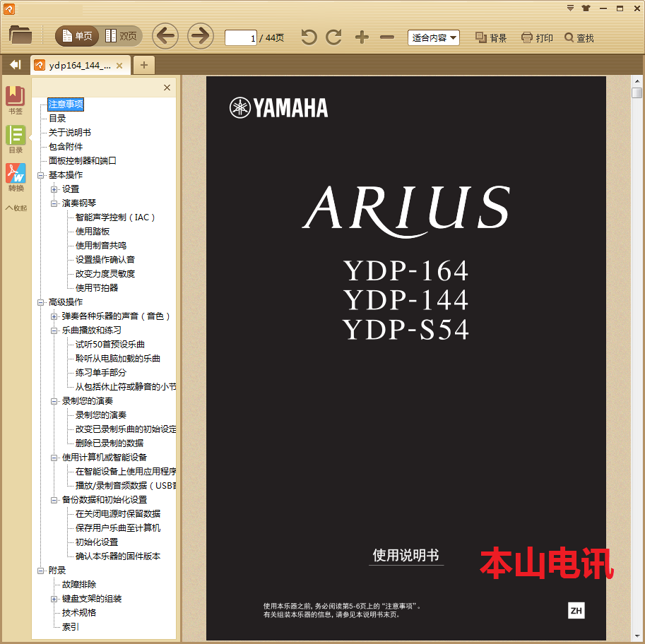Rotate page counterclockwise
Image resolution: width=645 pixels, height=644 pixels.
[309, 37]
